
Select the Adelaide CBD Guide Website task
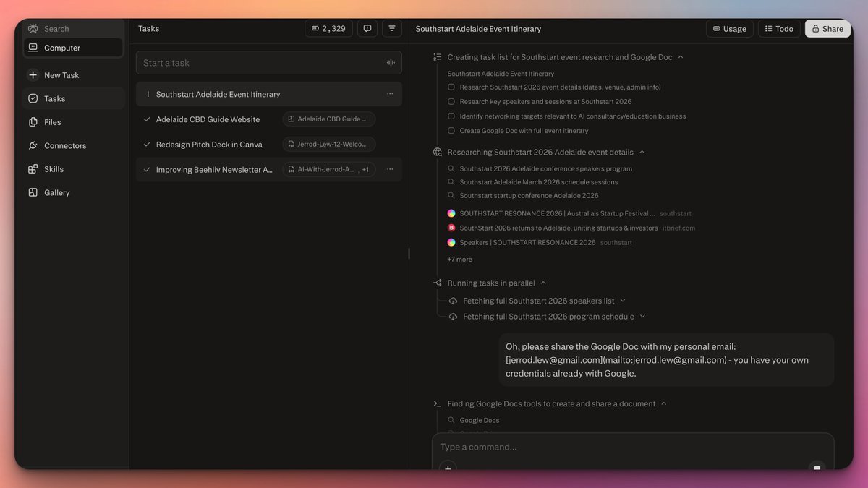tap(208, 119)
